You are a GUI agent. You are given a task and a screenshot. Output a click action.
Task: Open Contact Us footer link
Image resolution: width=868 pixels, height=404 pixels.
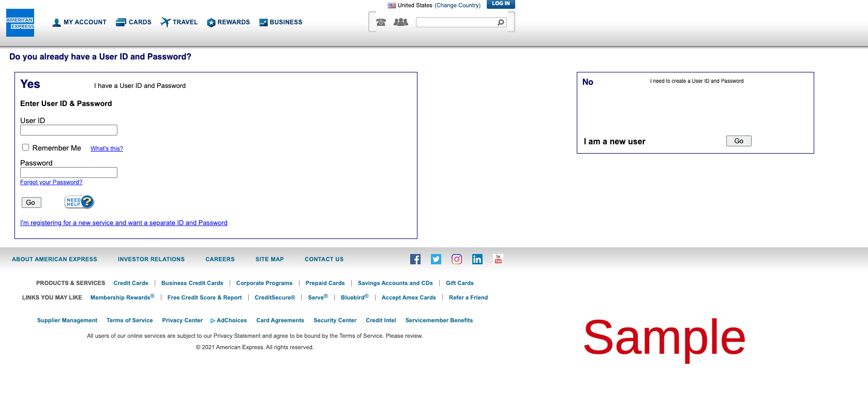324,259
